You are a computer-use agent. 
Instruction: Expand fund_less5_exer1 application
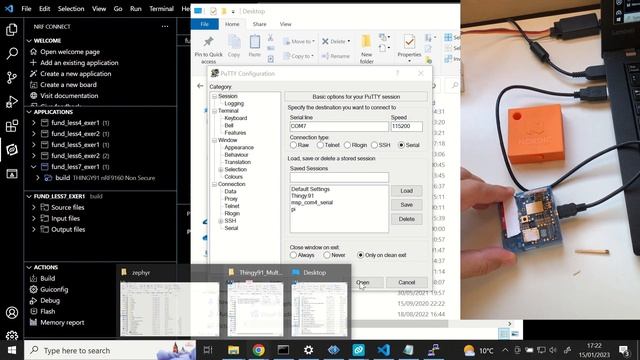[x=34, y=144]
